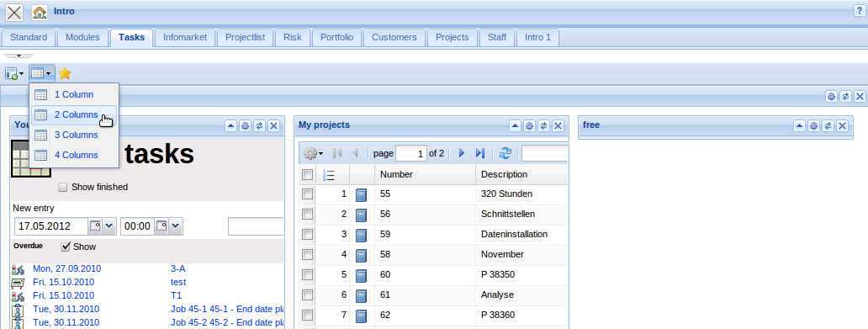Image resolution: width=868 pixels, height=329 pixels.
Task: Open the projects grid gear dropdown
Action: [x=314, y=153]
